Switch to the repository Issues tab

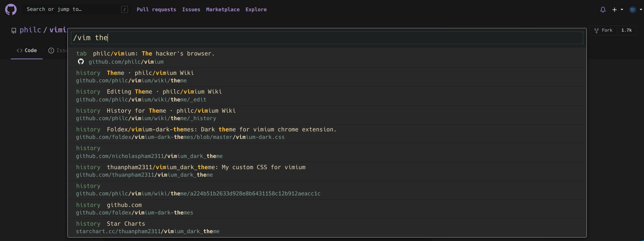click(58, 50)
